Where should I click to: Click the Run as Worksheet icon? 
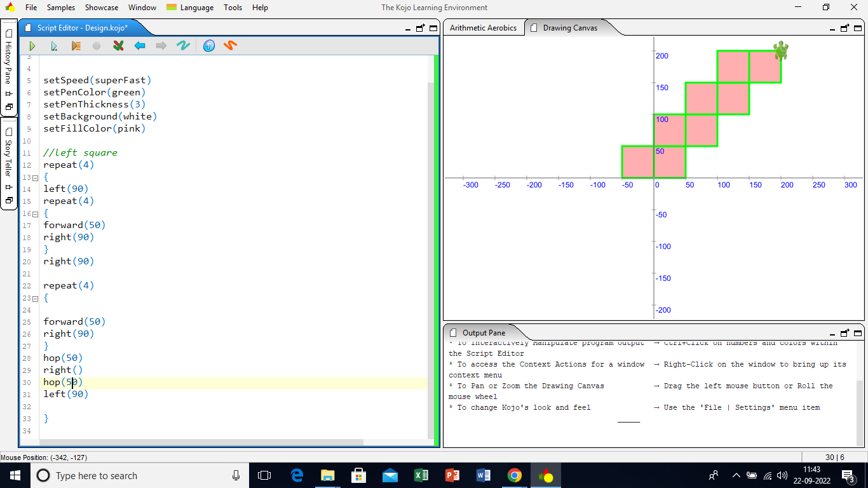(x=54, y=46)
